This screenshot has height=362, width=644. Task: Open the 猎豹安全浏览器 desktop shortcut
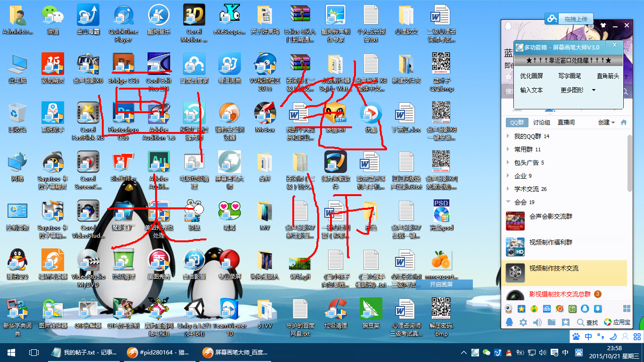click(230, 121)
